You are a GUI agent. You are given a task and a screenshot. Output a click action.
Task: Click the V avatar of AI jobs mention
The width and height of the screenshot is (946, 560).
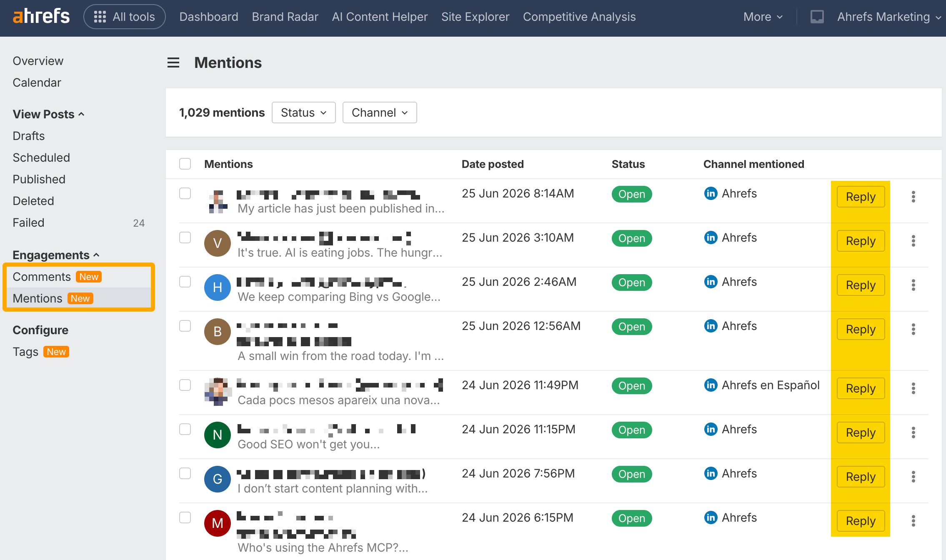[217, 243]
